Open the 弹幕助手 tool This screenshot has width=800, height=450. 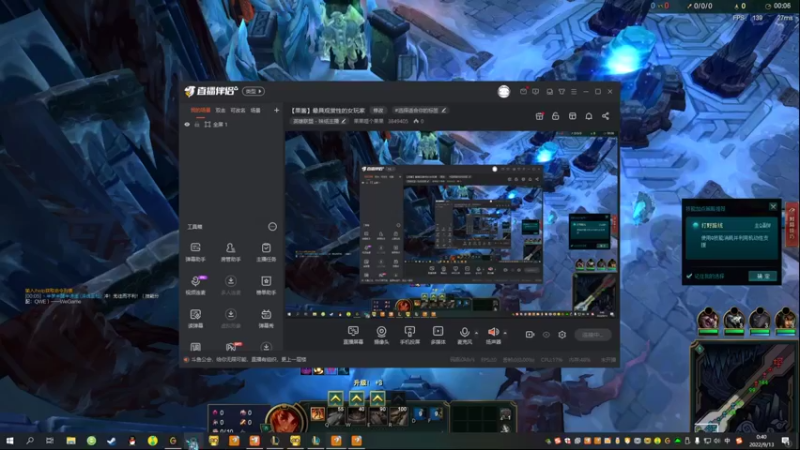(x=195, y=252)
